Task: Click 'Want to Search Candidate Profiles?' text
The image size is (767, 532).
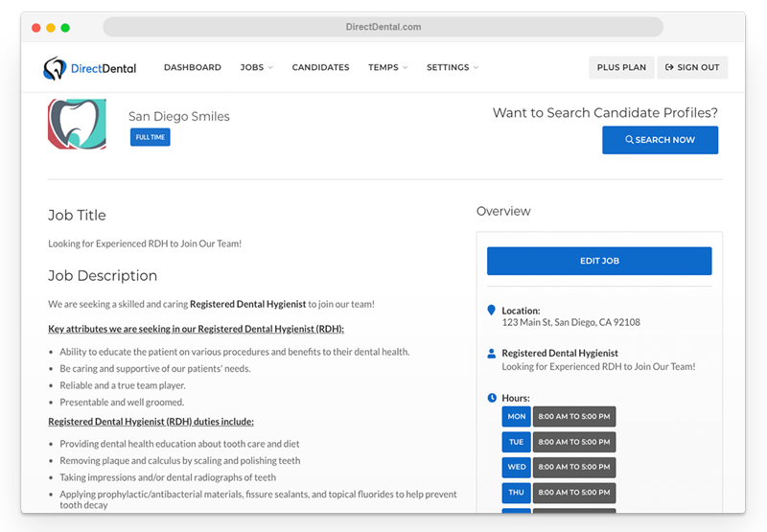Action: pos(605,113)
